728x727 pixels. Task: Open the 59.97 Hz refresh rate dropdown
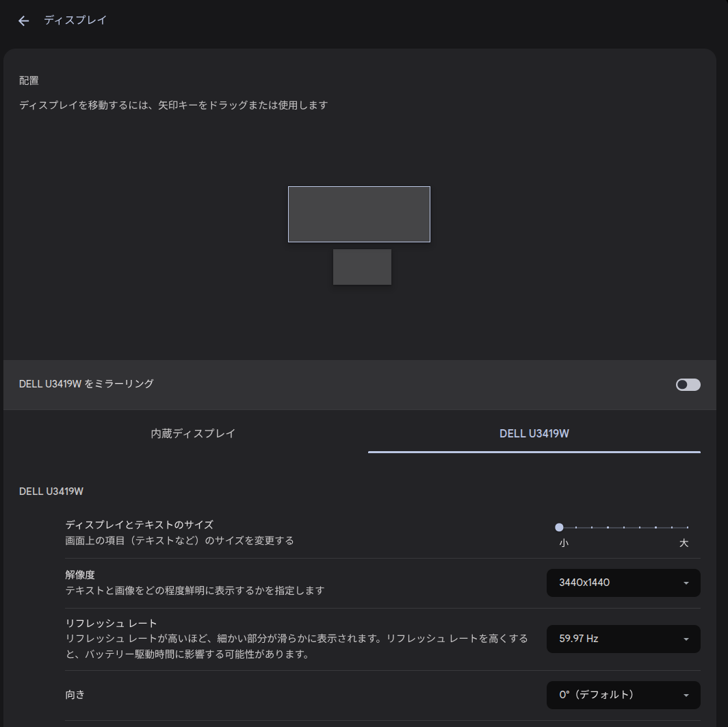[623, 639]
